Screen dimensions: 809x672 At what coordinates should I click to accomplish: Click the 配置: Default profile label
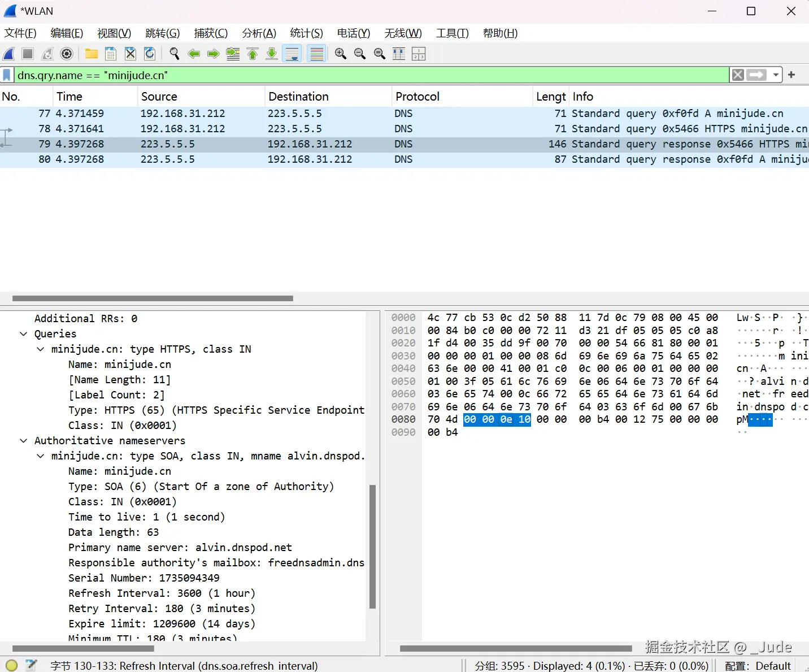[758, 666]
